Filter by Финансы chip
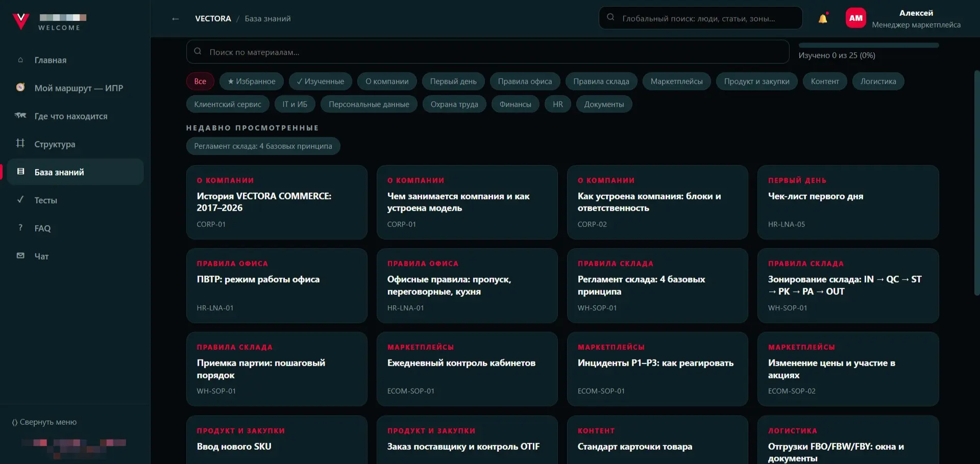The width and height of the screenshot is (980, 464). (x=516, y=104)
